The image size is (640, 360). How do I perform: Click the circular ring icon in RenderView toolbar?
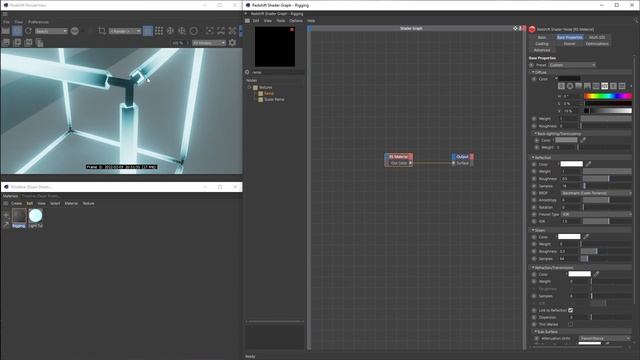(193, 31)
